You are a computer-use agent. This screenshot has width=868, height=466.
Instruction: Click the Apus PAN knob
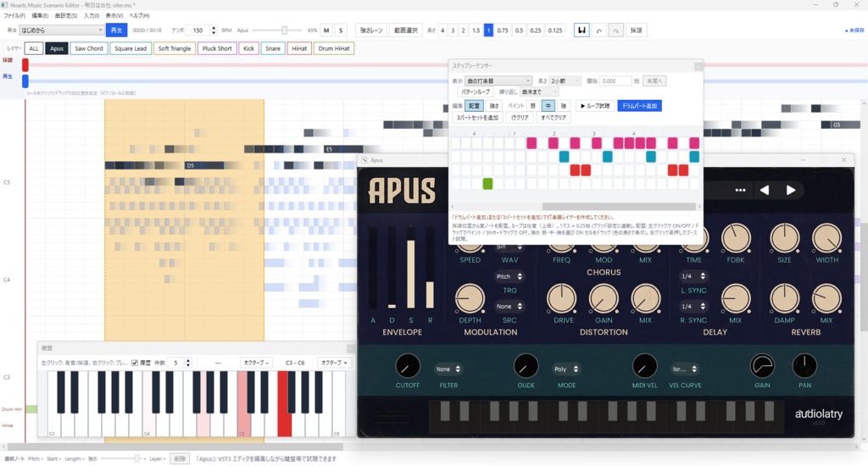click(805, 366)
